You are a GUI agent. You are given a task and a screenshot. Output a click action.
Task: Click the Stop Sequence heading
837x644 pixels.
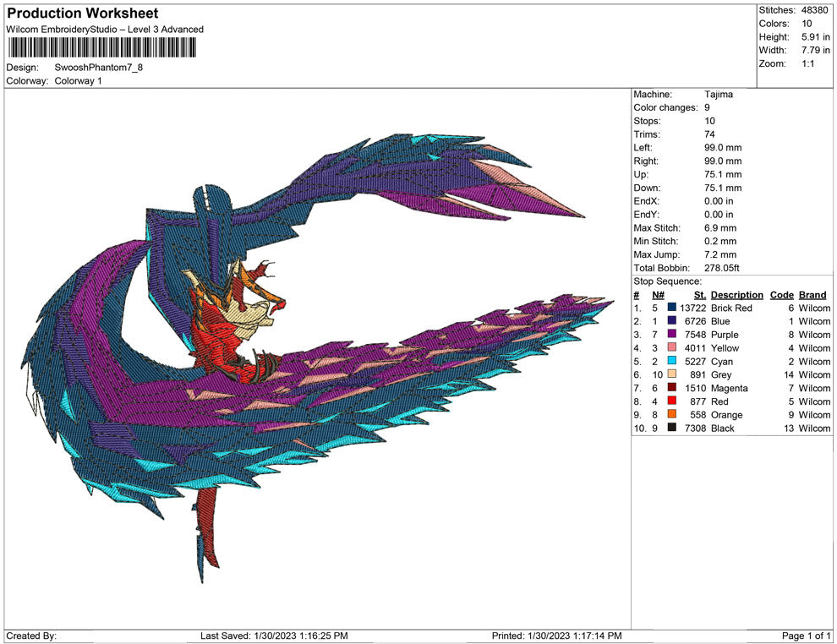click(668, 281)
